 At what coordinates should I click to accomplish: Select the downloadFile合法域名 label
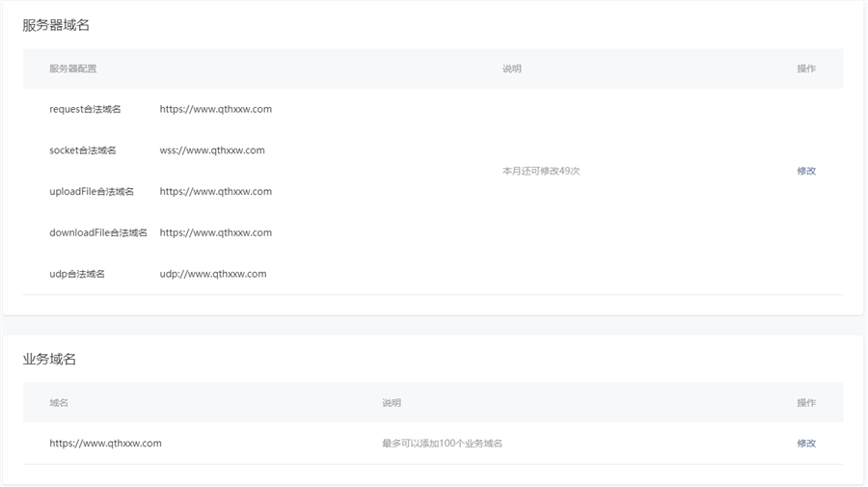(x=98, y=232)
